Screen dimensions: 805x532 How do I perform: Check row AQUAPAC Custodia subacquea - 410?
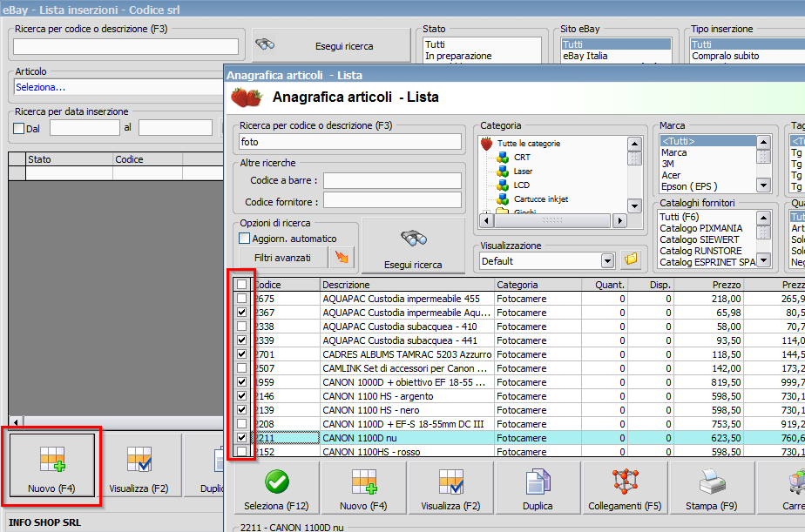[x=242, y=326]
